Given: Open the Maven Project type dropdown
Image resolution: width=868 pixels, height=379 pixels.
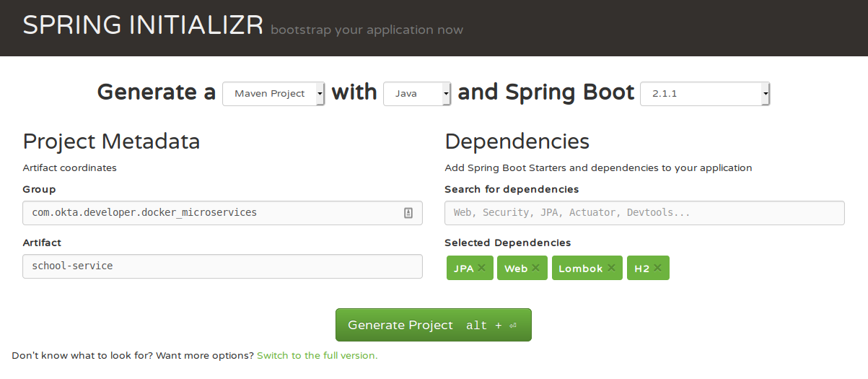Looking at the screenshot, I should [x=273, y=94].
